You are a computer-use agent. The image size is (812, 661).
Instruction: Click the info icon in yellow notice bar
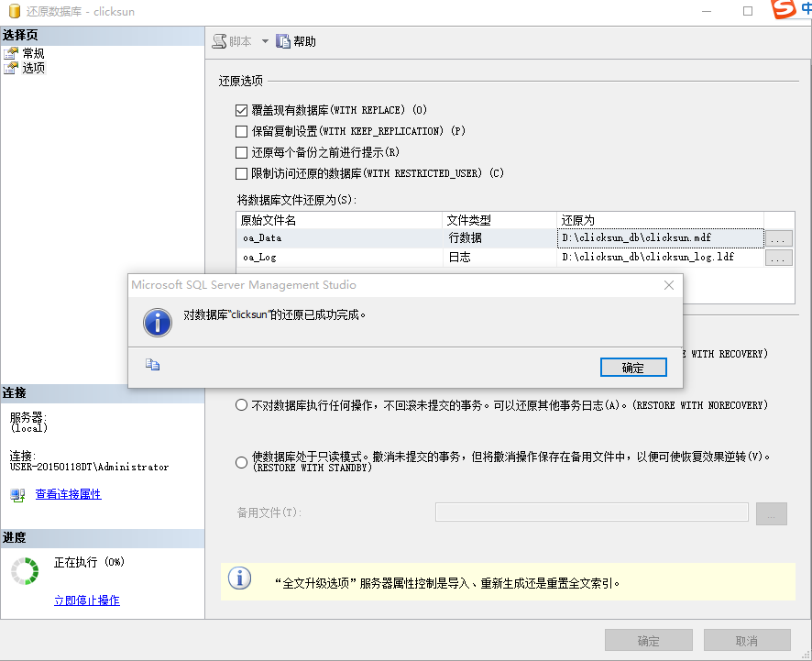240,578
